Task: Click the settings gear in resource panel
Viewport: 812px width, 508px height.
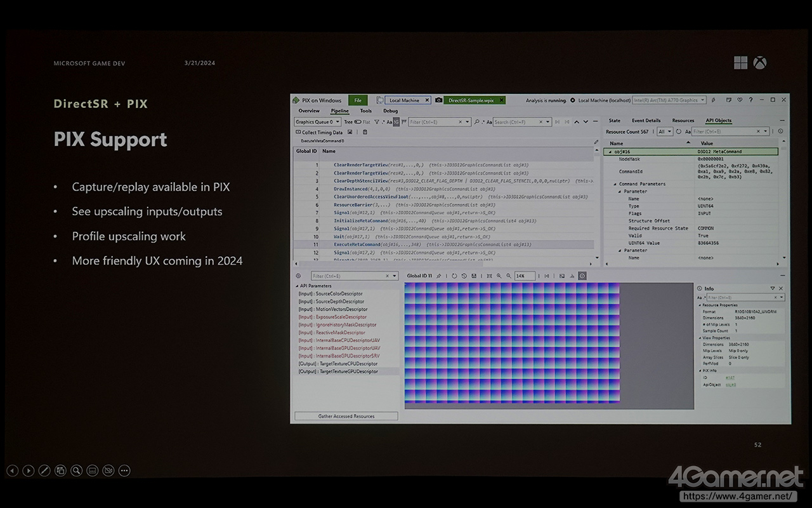Action: 298,276
